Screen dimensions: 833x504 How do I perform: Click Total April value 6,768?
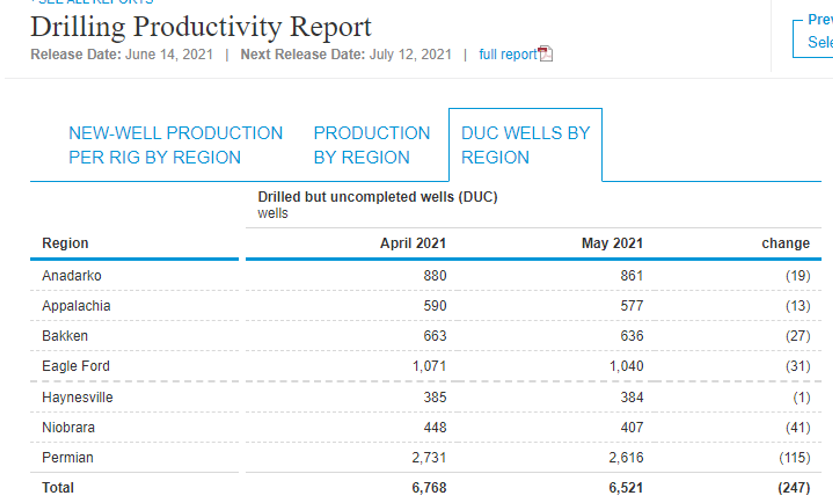429,488
